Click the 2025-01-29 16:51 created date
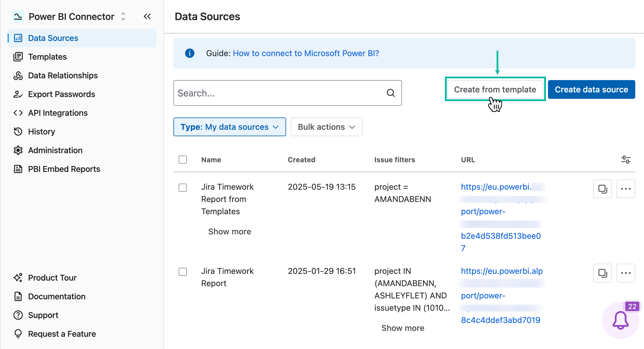The image size is (644, 349). [x=322, y=271]
